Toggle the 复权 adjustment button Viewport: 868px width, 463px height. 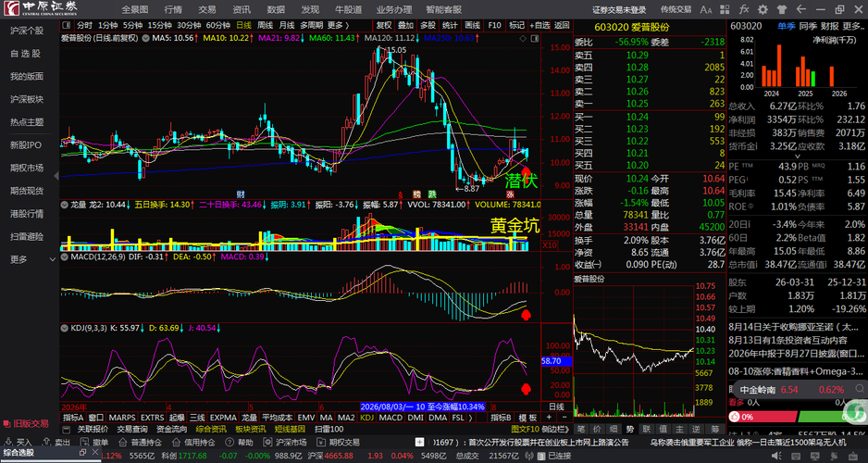[384, 25]
